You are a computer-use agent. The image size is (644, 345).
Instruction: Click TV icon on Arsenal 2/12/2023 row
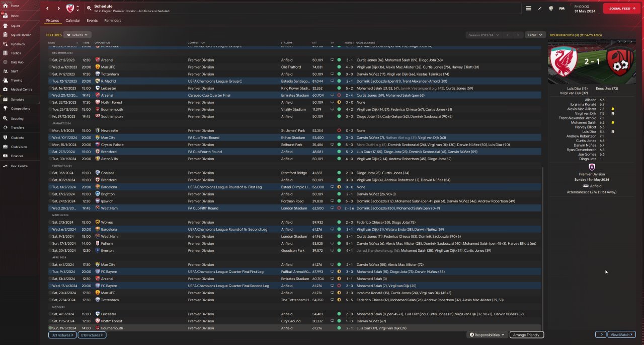click(x=332, y=60)
